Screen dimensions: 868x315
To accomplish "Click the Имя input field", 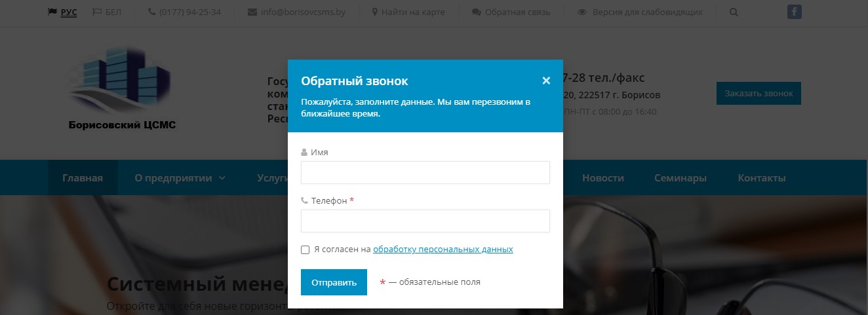I will [425, 173].
